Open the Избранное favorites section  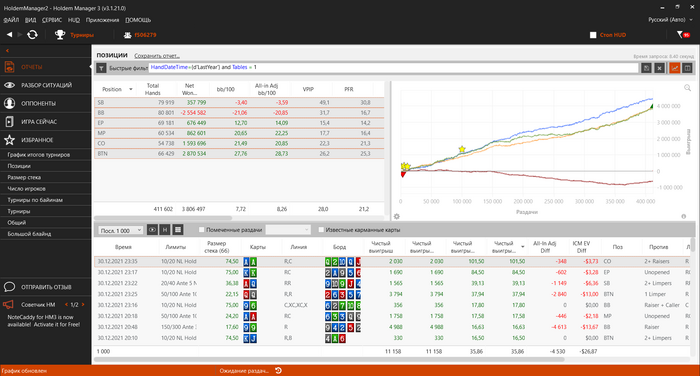coord(46,140)
